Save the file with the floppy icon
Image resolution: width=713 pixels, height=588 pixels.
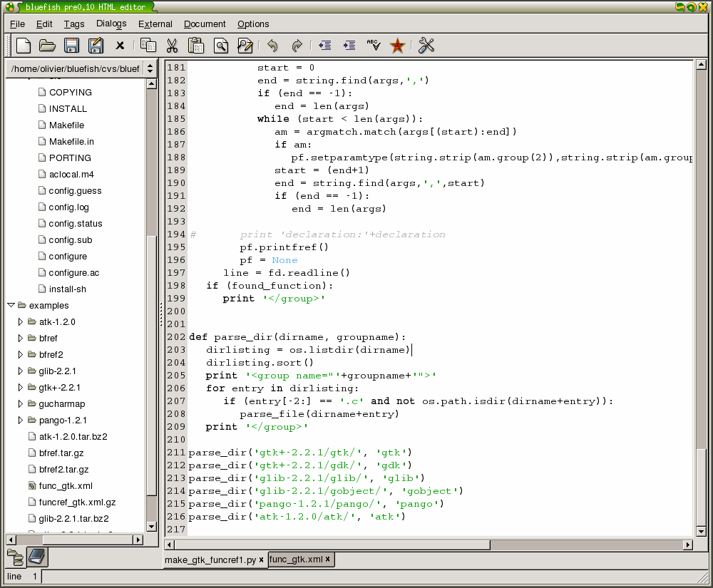click(x=71, y=46)
